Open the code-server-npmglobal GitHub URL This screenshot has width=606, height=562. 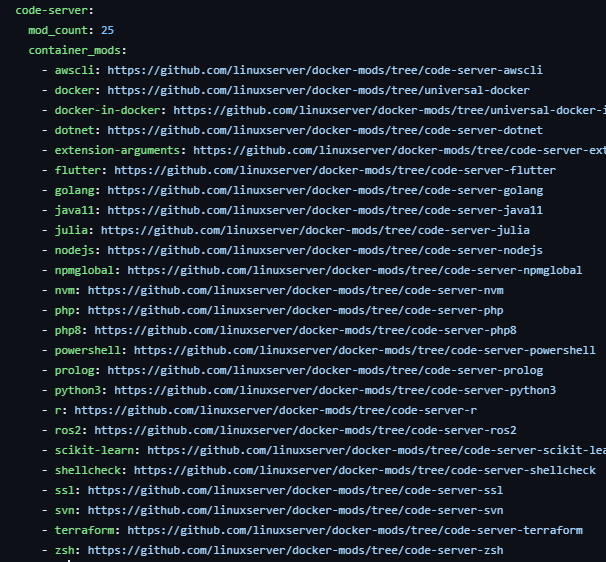coord(355,271)
